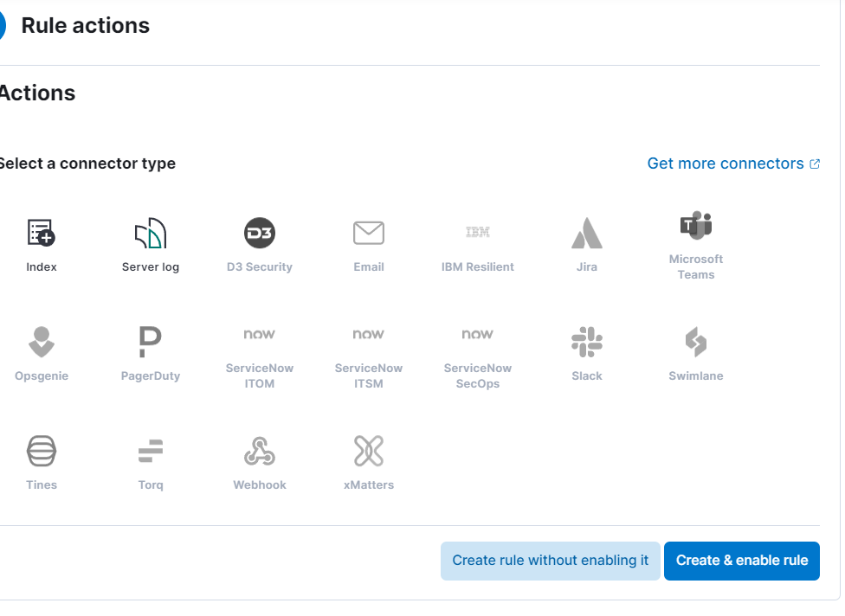Select the Email connector envelope icon
845x616 pixels.
pyautogui.click(x=369, y=233)
